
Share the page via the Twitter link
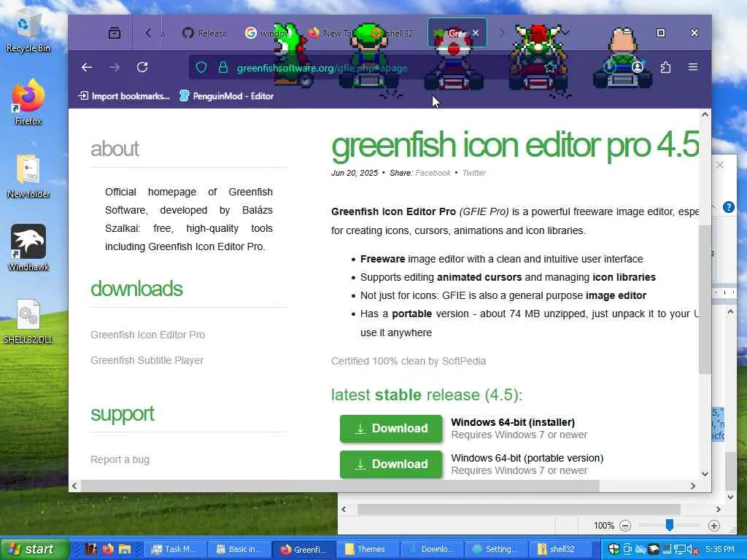coord(474,173)
